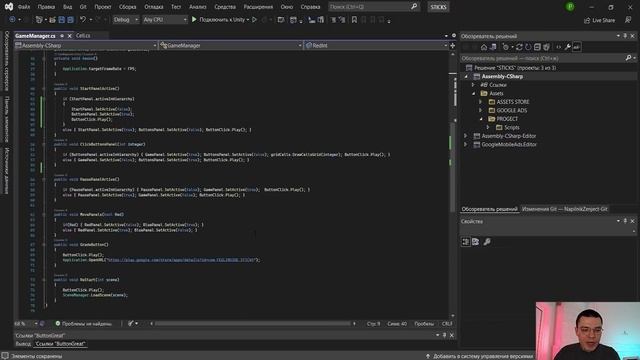Switch to Изменения Git tab
Viewport: 640px width, 360px height.
pyautogui.click(x=564, y=209)
